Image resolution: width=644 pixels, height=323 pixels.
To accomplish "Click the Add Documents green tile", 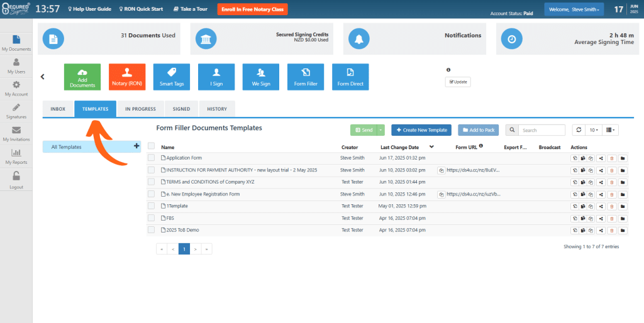I will tap(82, 77).
